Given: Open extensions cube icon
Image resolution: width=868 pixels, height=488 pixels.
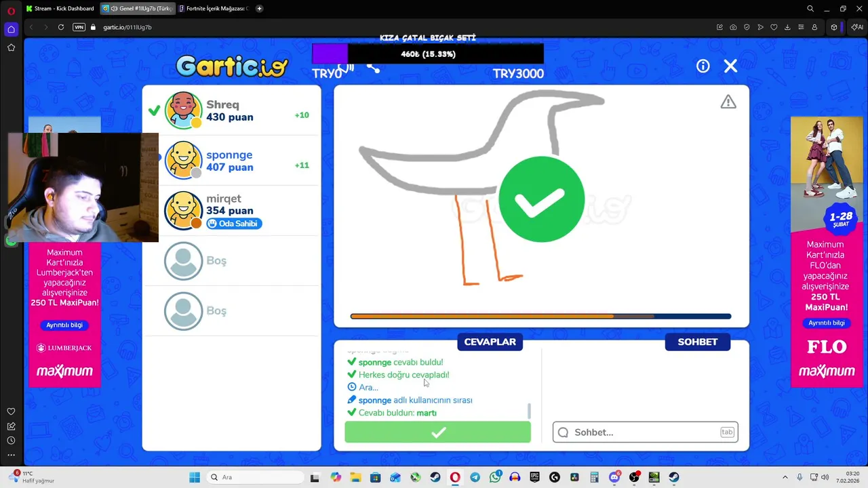Looking at the screenshot, I should pyautogui.click(x=834, y=27).
